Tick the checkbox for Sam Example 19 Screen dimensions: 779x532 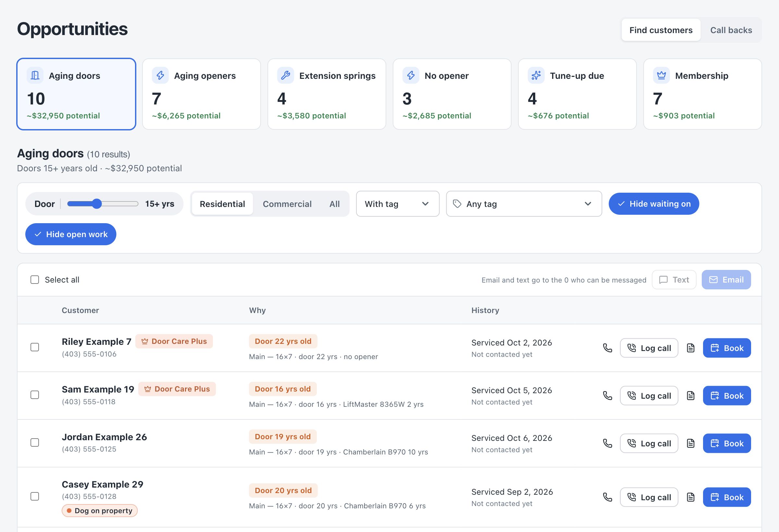click(x=35, y=395)
